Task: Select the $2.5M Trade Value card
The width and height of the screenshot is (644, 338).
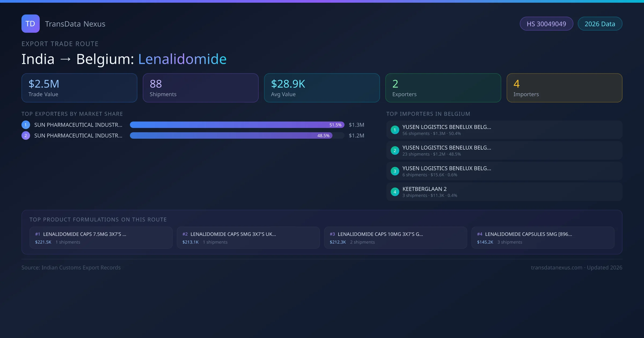Action: [79, 88]
